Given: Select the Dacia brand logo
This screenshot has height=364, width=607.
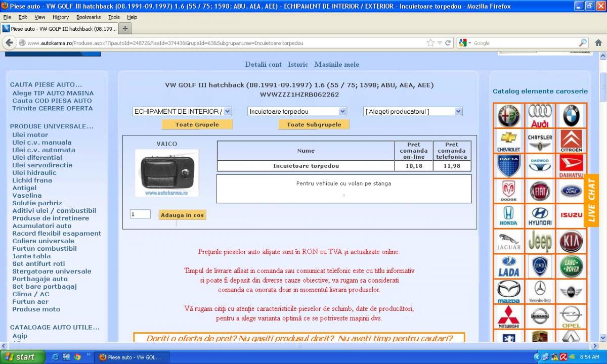Looking at the screenshot, I should (x=508, y=166).
